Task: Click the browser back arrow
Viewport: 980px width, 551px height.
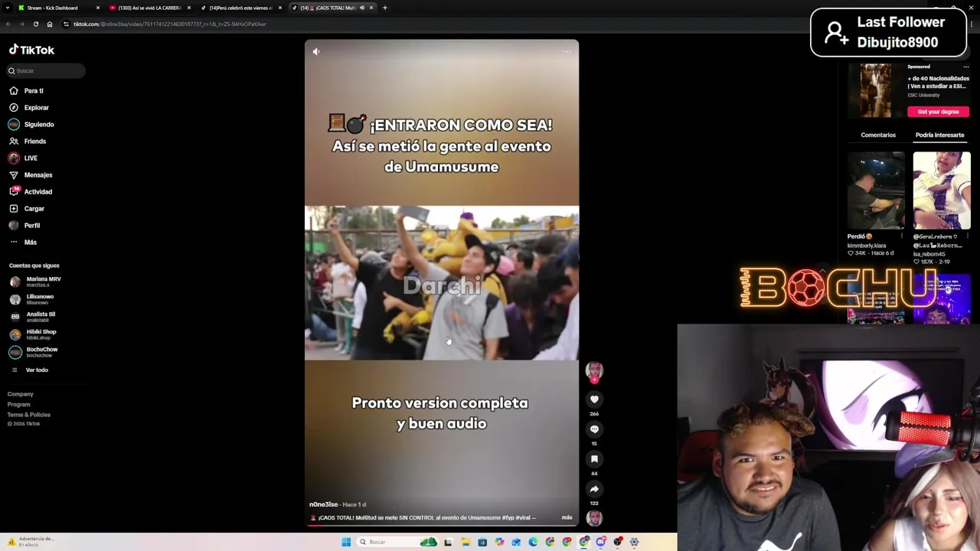Action: (8, 24)
